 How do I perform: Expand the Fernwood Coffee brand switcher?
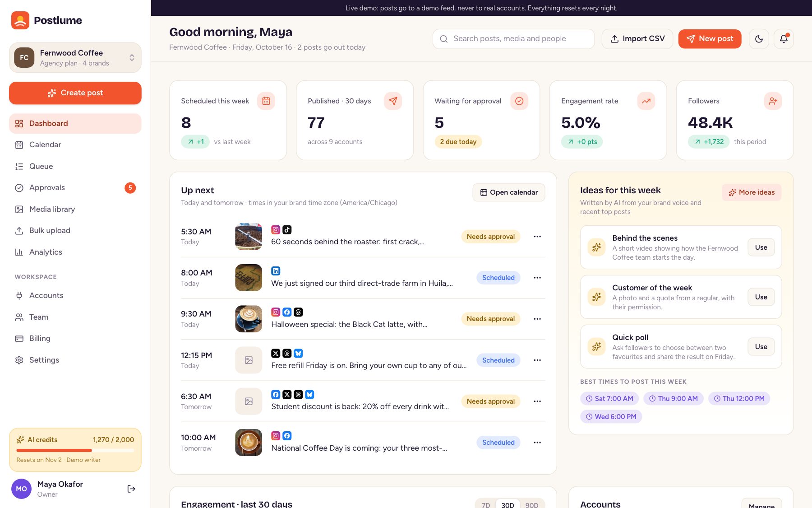pyautogui.click(x=75, y=58)
